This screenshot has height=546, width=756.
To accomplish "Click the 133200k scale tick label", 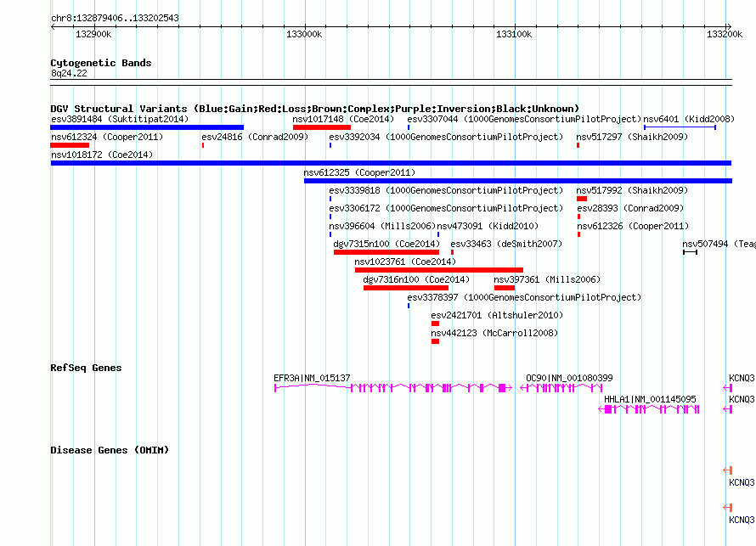I will click(x=725, y=34).
